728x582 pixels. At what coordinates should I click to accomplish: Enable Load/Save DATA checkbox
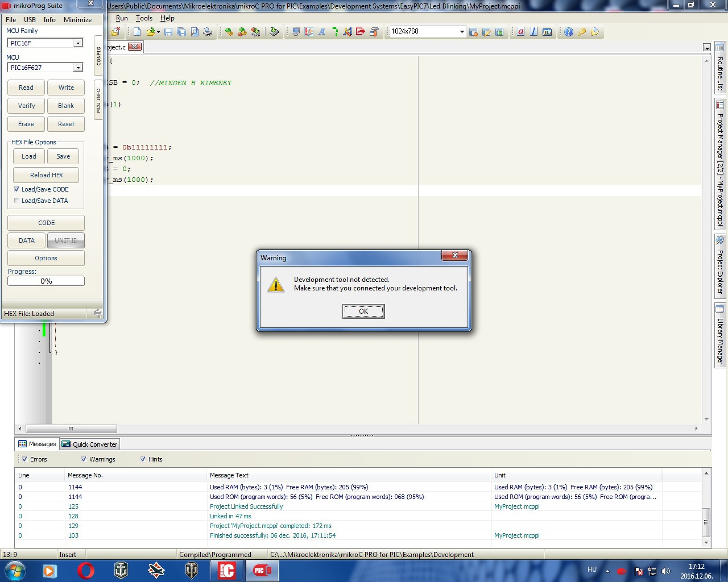pos(16,201)
